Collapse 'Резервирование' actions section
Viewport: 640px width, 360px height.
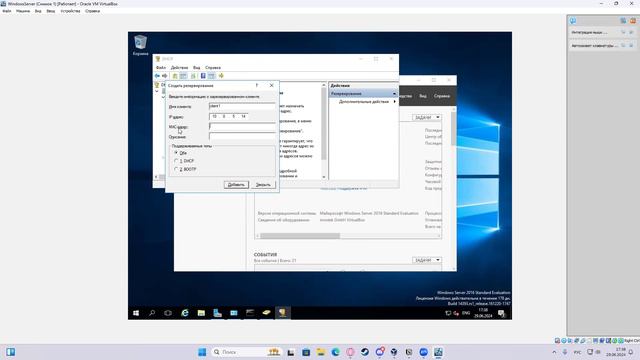click(394, 93)
